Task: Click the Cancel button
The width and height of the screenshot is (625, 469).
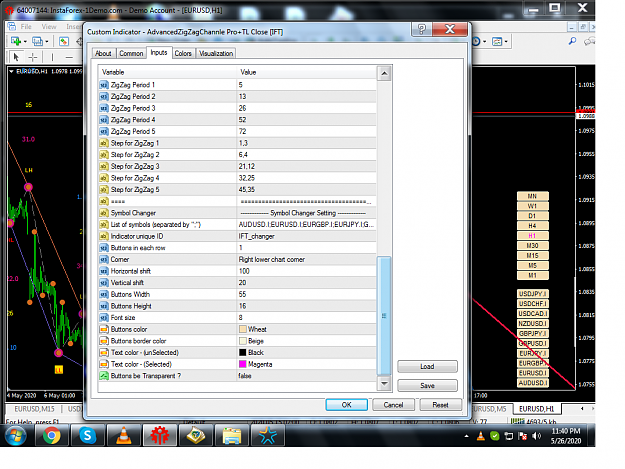Action: tap(393, 405)
